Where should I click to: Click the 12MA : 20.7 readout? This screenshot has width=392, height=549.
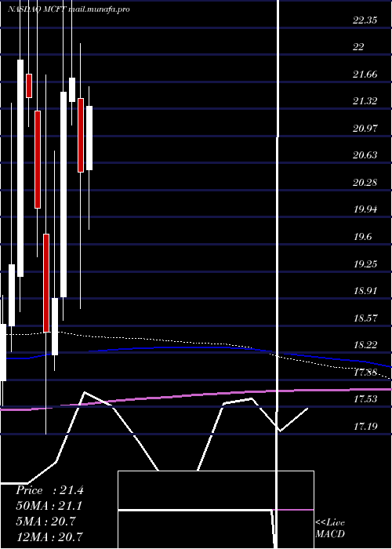tap(49, 536)
